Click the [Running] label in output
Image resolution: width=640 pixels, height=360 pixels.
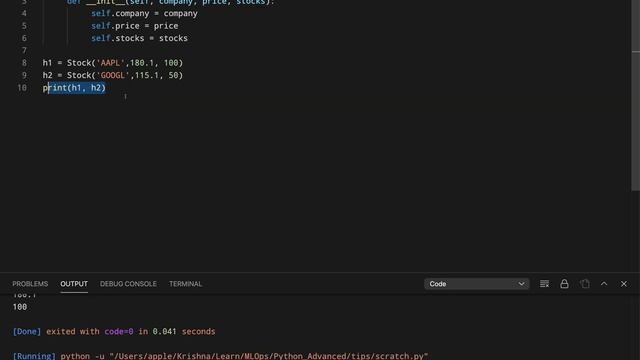pyautogui.click(x=34, y=356)
